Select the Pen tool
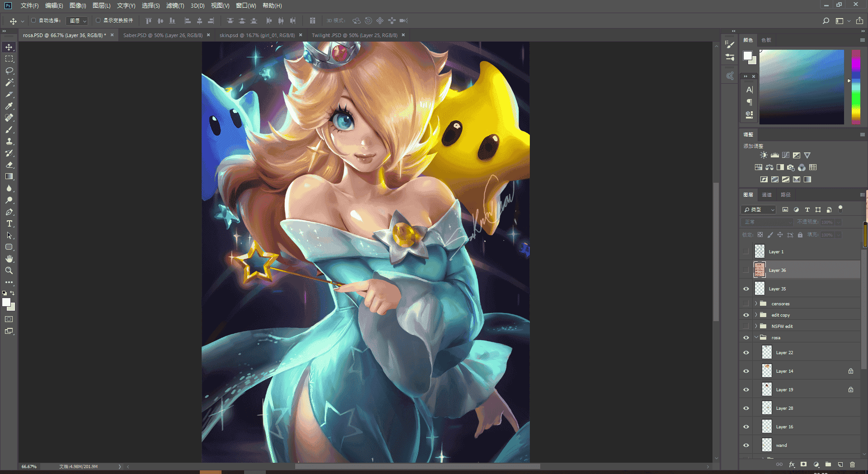 [x=9, y=212]
